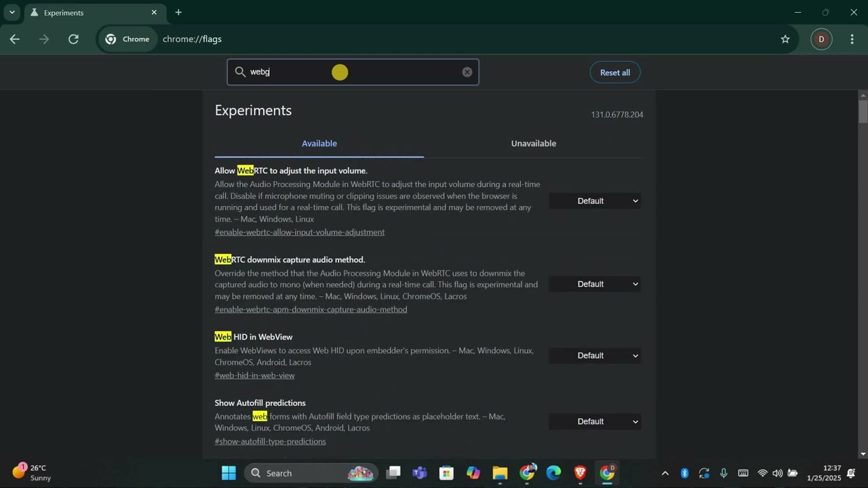Go back using the browser back arrow
The image size is (868, 488).
point(14,39)
